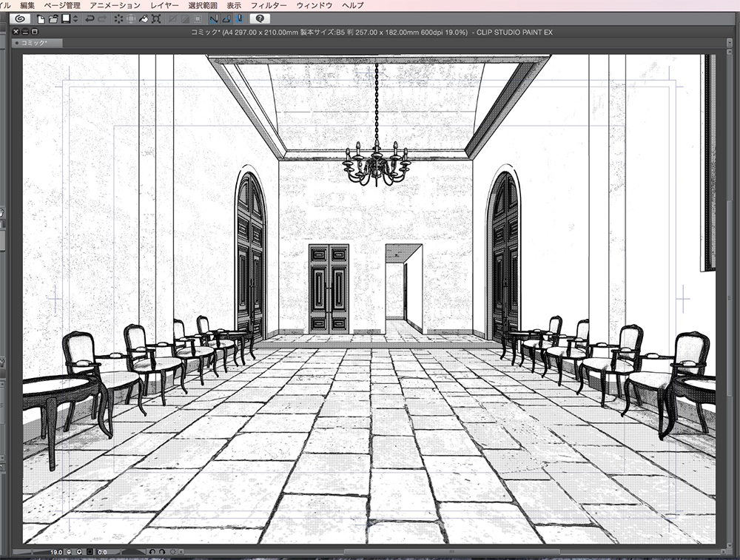The height and width of the screenshot is (560, 740).
Task: Open the レイヤー menu
Action: click(x=165, y=5)
